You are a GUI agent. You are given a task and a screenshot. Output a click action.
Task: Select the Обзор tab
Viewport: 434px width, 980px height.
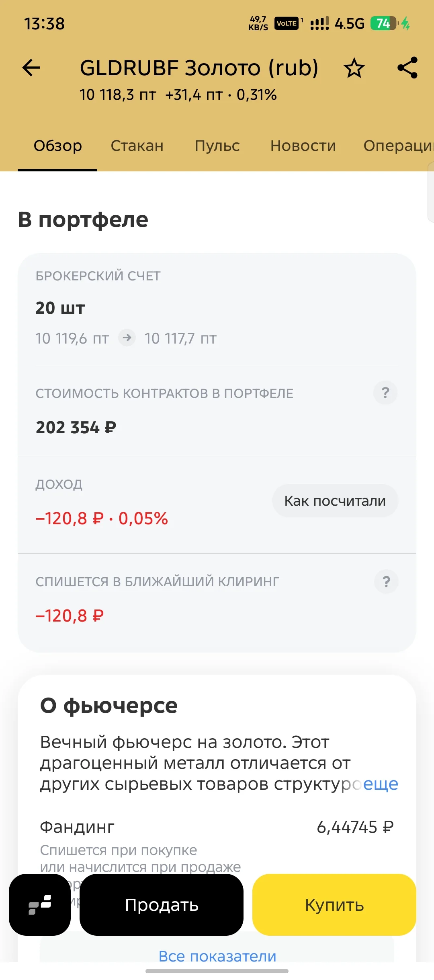57,146
